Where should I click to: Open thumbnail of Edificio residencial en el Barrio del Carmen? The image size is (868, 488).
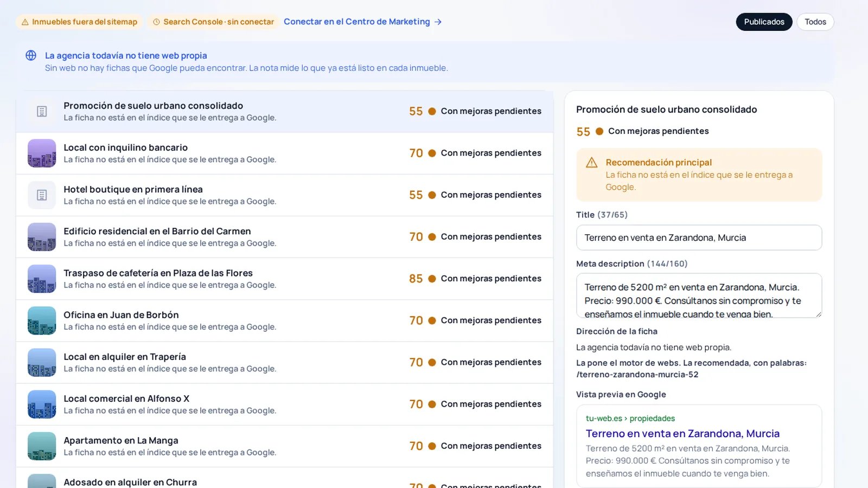tap(42, 237)
